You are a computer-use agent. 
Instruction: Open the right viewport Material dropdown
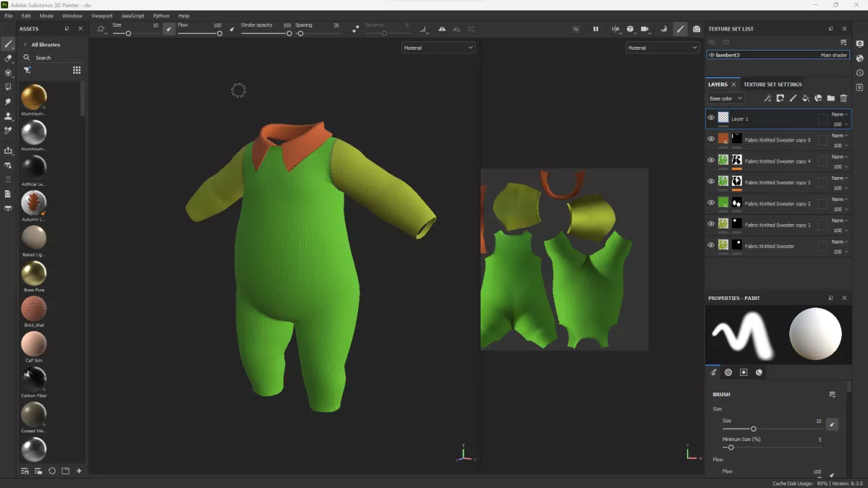[x=662, y=48]
